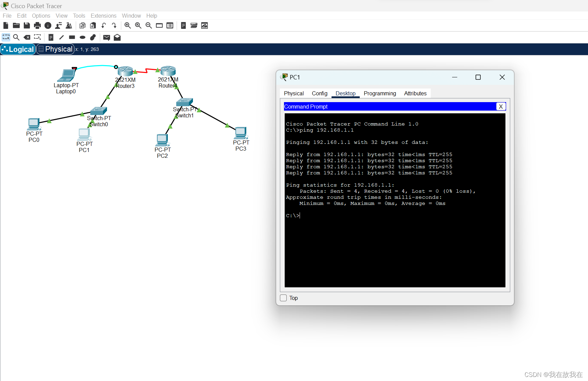Viewport: 588px width, 381px height.
Task: Add Complex PDU open envelope
Action: tap(117, 37)
